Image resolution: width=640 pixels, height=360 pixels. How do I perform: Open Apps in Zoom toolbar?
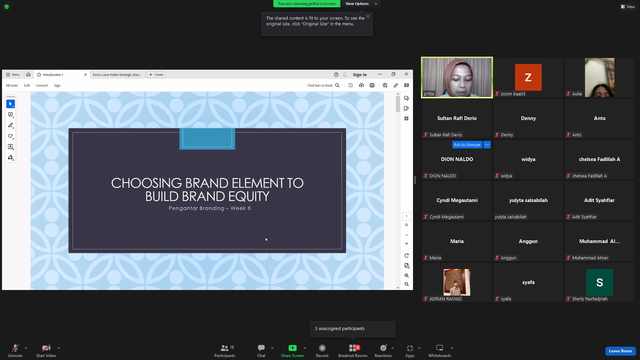coord(410,351)
